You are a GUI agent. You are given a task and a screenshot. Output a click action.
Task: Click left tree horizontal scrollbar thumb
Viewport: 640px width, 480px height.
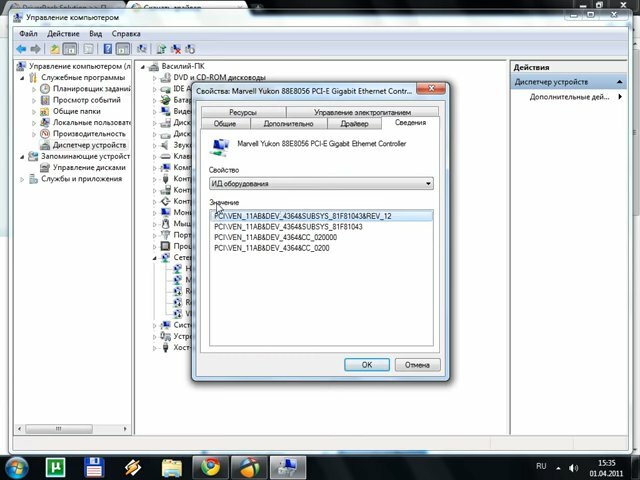(59, 429)
